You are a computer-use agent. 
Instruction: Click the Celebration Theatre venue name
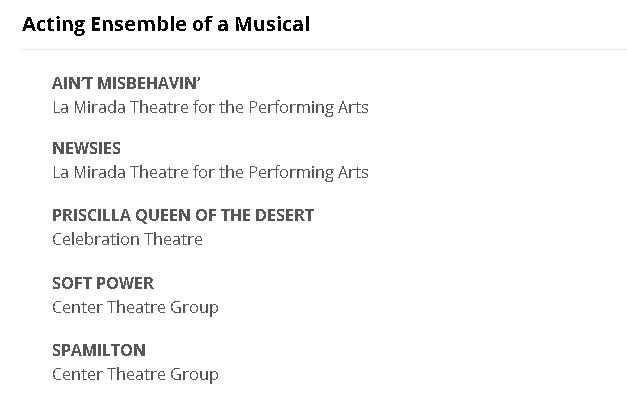(127, 239)
